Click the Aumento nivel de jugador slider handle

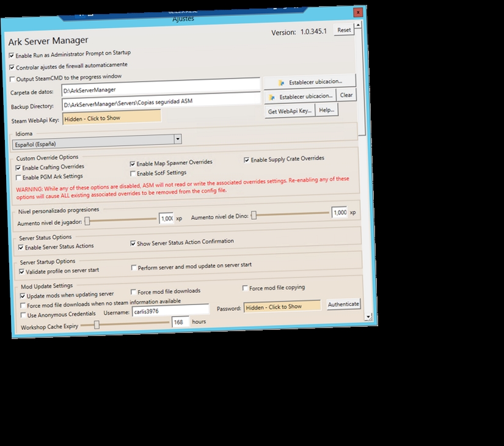coord(87,221)
